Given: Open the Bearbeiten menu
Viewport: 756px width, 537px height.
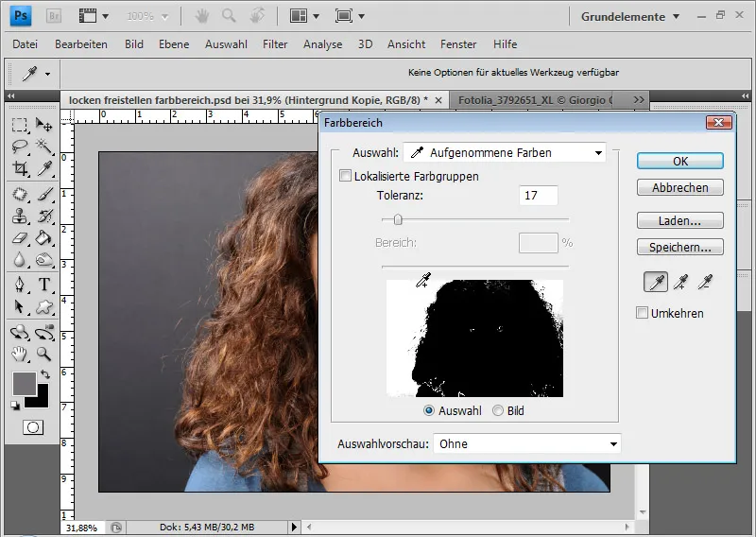Looking at the screenshot, I should coord(81,44).
